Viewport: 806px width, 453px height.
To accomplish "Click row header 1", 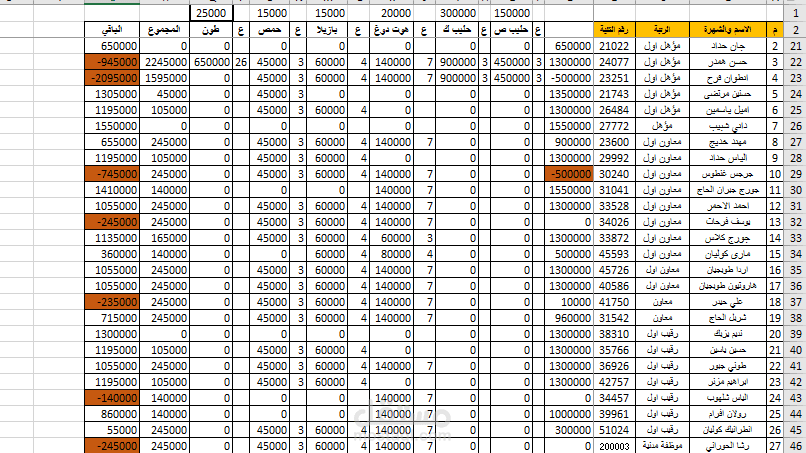I will tap(795, 13).
